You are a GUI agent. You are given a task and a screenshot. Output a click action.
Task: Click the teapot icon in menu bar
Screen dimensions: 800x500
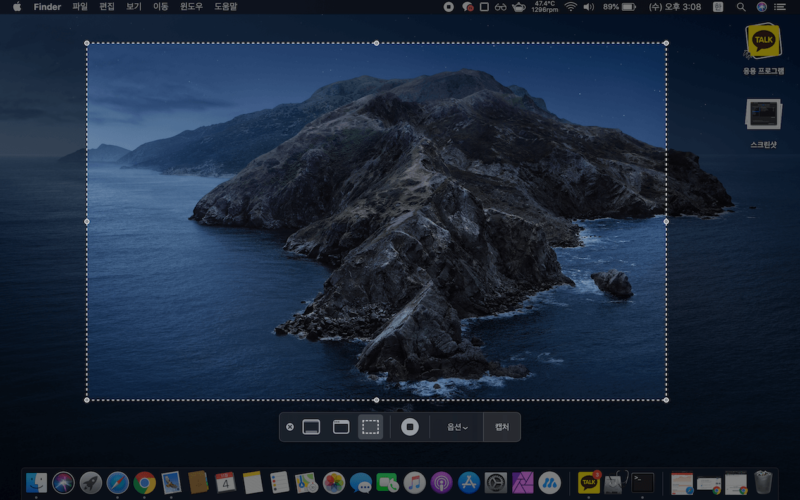pos(519,7)
